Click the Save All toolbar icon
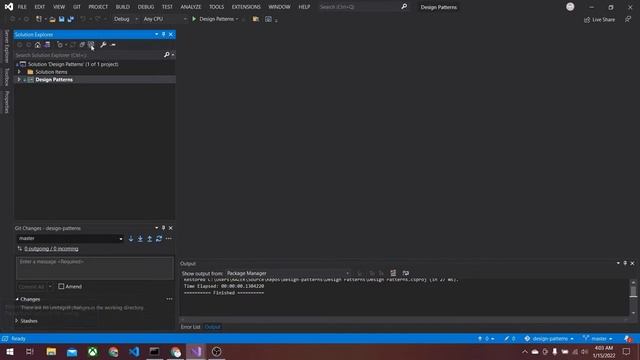 71,19
